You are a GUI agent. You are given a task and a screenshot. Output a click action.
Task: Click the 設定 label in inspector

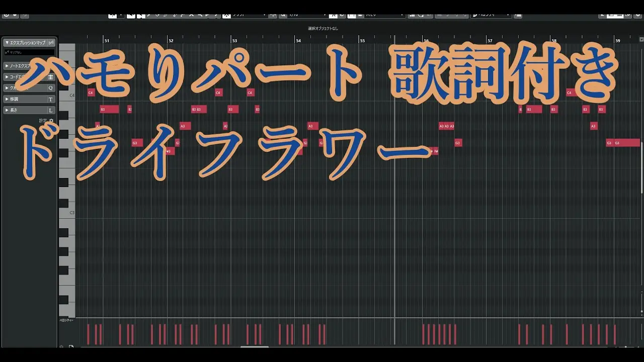(43, 121)
